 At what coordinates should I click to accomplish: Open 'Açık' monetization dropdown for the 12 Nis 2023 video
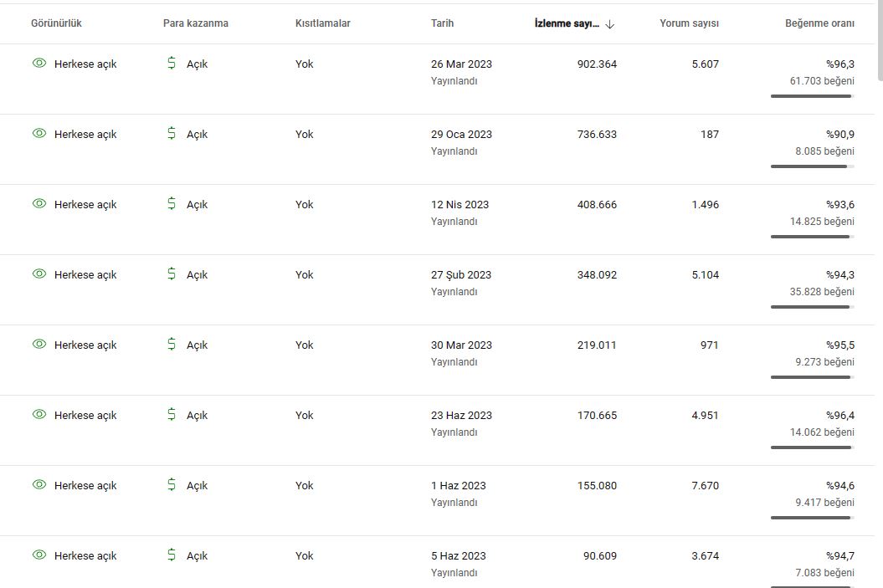pyautogui.click(x=197, y=204)
